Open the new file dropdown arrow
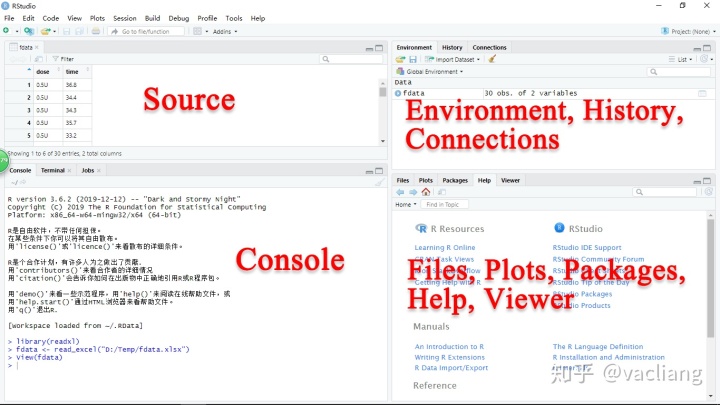 coord(17,31)
